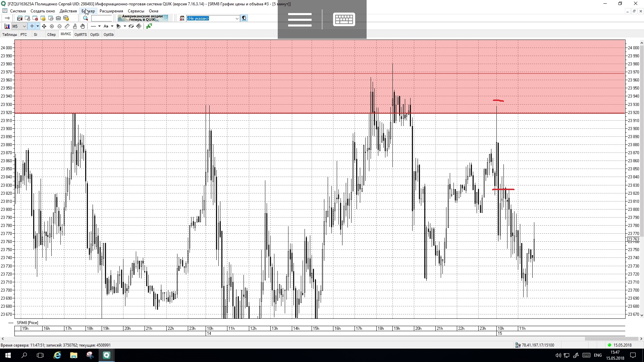The width and height of the screenshot is (644, 362).
Task: Click the search magnifier icon
Action: [x=86, y=18]
